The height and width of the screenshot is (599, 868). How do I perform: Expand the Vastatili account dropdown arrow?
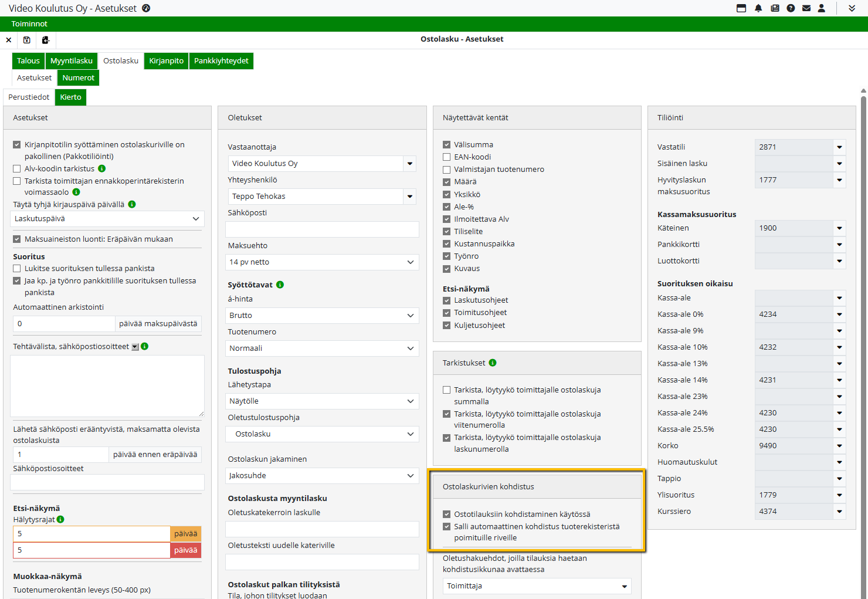(839, 147)
